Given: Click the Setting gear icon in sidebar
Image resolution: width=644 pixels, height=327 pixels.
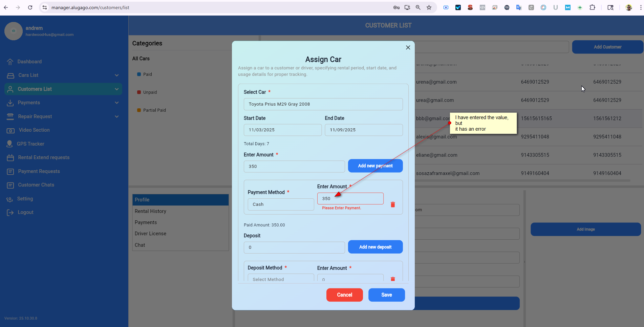Looking at the screenshot, I should coord(10,199).
